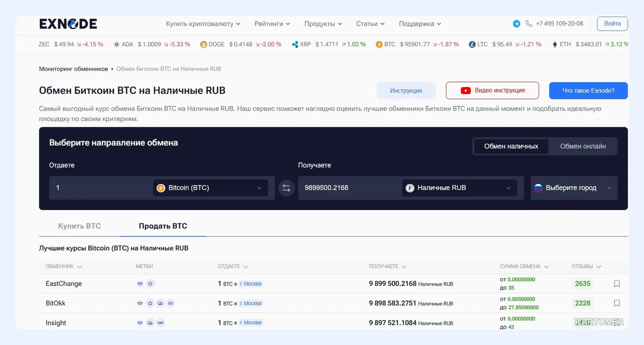Click the XRP coin icon in ticker
Viewport: 644px width, 345px height.
coord(295,44)
